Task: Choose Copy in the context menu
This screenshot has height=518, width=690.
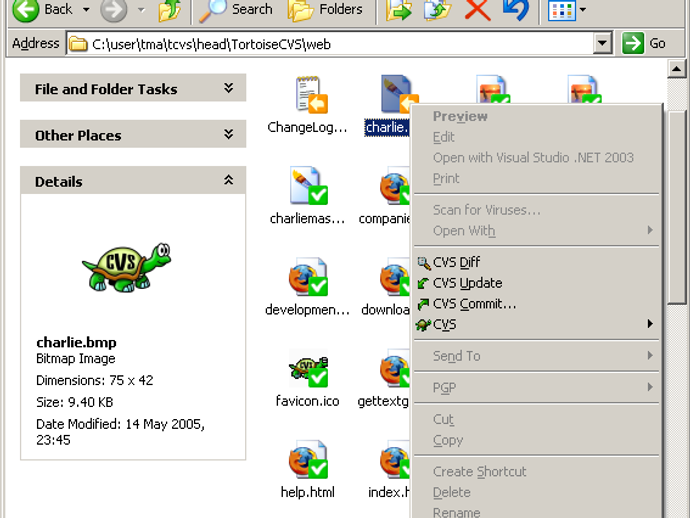Action: [536, 440]
